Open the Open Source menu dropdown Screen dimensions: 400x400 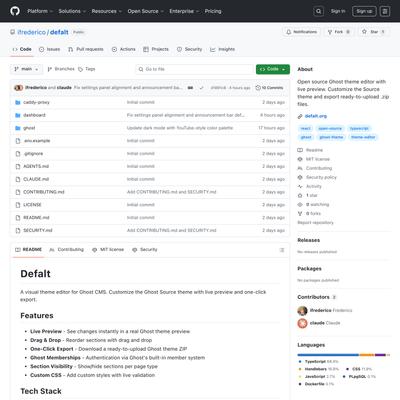(145, 11)
